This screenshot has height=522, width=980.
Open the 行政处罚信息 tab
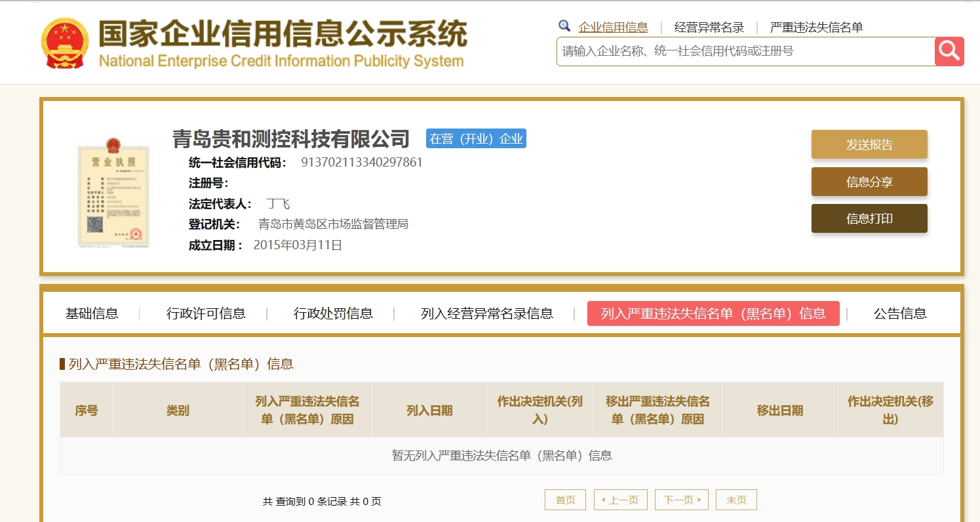tap(333, 313)
